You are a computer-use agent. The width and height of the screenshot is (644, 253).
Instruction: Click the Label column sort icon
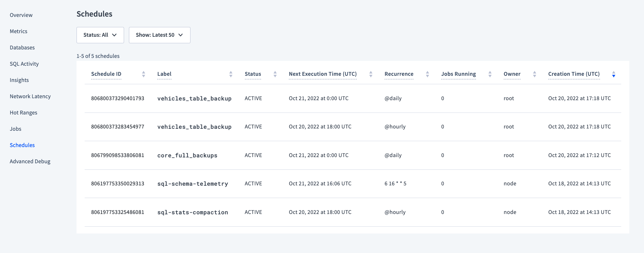[x=231, y=74]
